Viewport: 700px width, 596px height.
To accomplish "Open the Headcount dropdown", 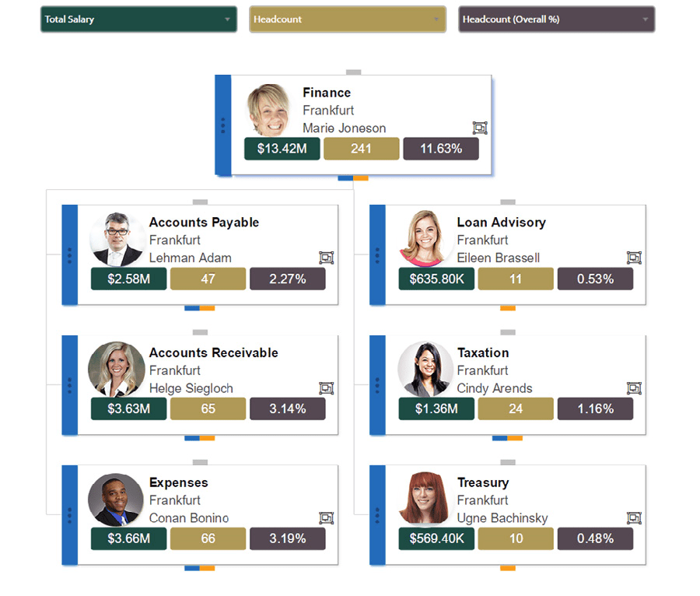I will pyautogui.click(x=348, y=19).
